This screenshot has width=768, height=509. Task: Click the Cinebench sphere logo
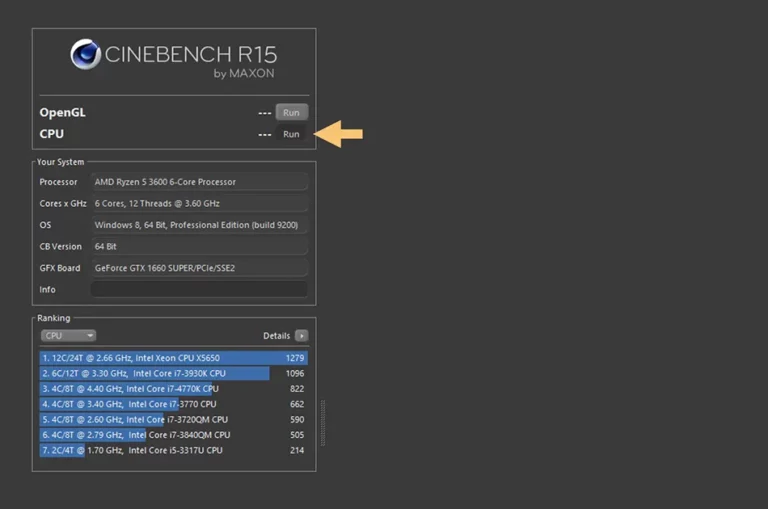85,54
